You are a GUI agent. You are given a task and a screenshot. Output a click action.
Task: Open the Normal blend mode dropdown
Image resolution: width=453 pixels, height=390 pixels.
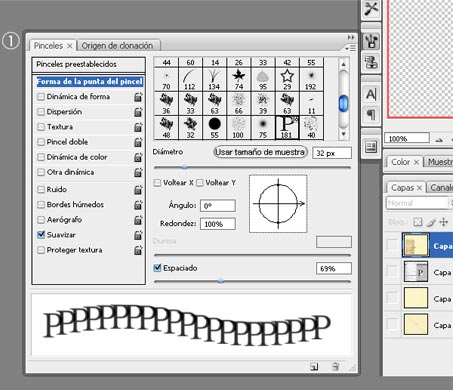(419, 203)
